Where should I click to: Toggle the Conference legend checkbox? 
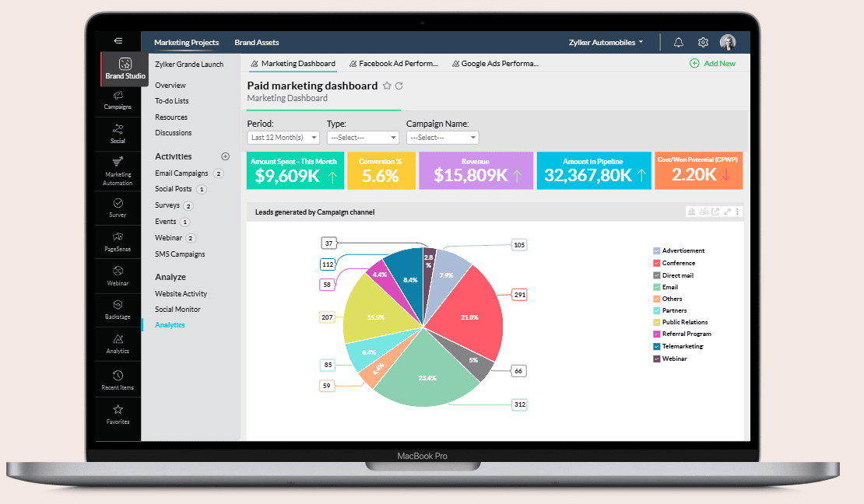657,264
